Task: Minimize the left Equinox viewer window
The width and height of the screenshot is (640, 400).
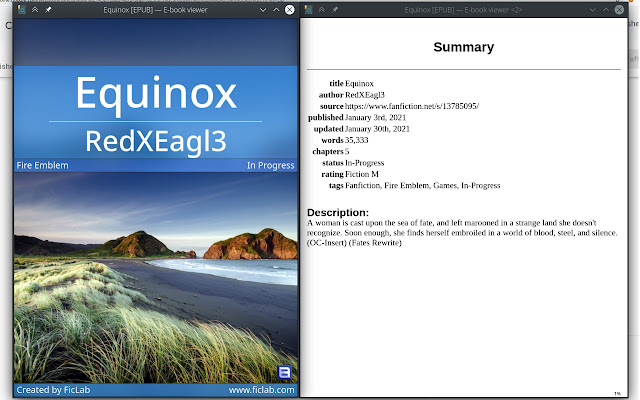Action: tap(263, 10)
